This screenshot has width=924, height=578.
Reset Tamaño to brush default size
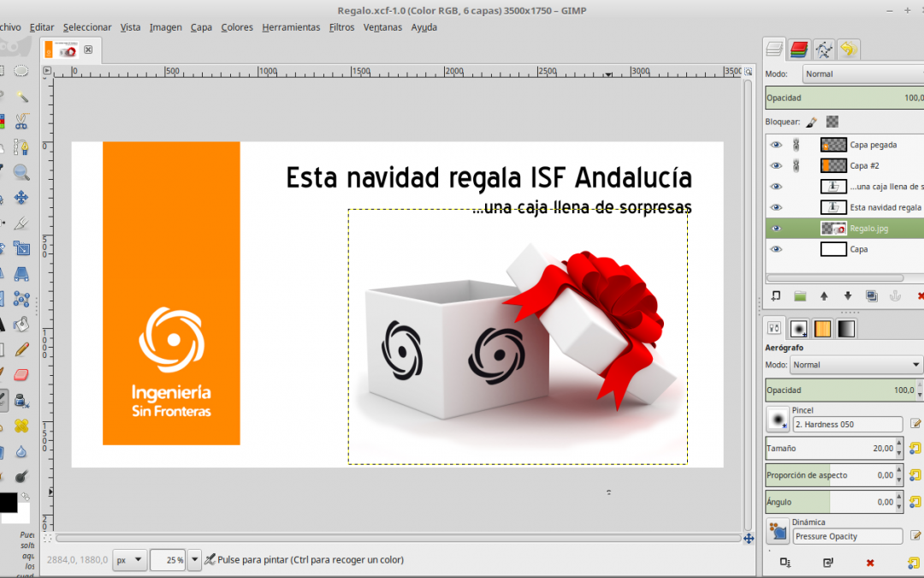pyautogui.click(x=915, y=448)
